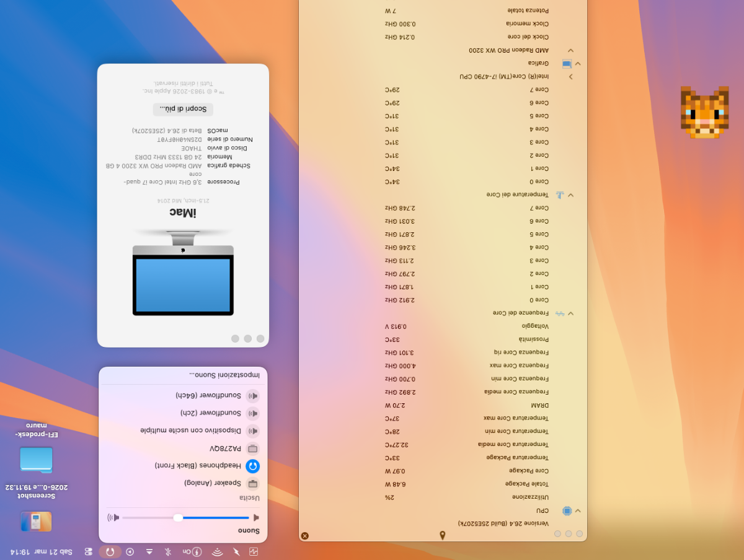
Task: Click the menu bar clock Sab 21 mar
Action: tap(42, 551)
